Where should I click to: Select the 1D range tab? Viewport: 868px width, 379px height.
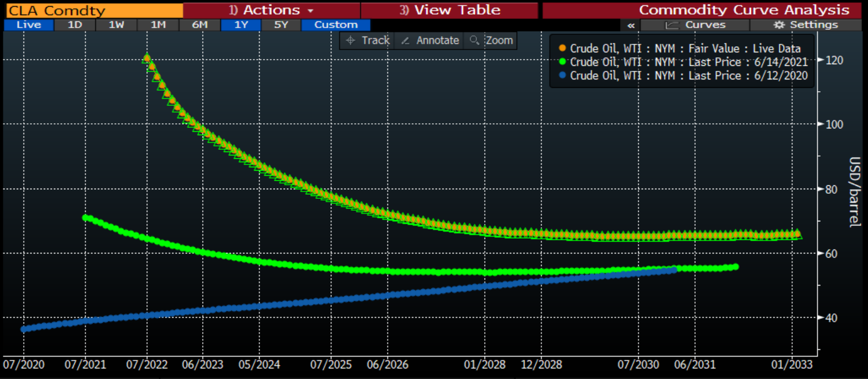pos(74,25)
